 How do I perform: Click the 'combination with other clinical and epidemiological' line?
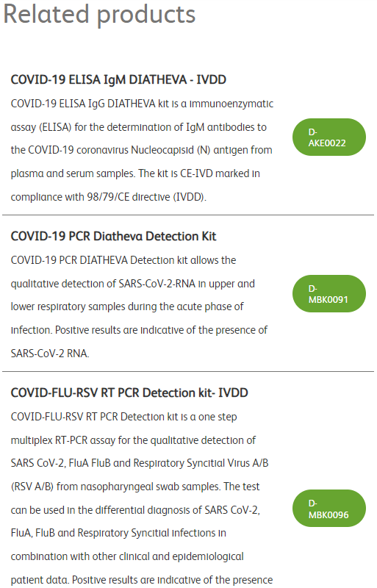click(127, 556)
